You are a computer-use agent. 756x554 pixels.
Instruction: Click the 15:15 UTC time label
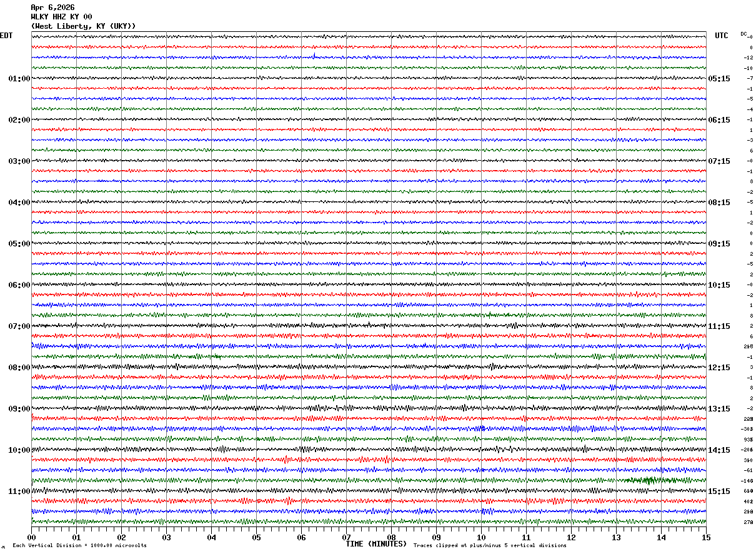pos(719,491)
